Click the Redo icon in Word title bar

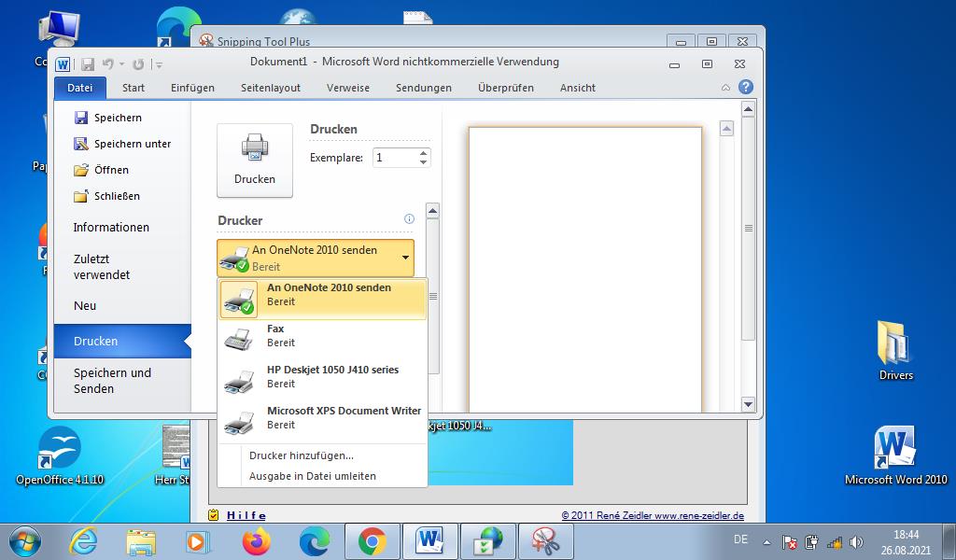[138, 64]
